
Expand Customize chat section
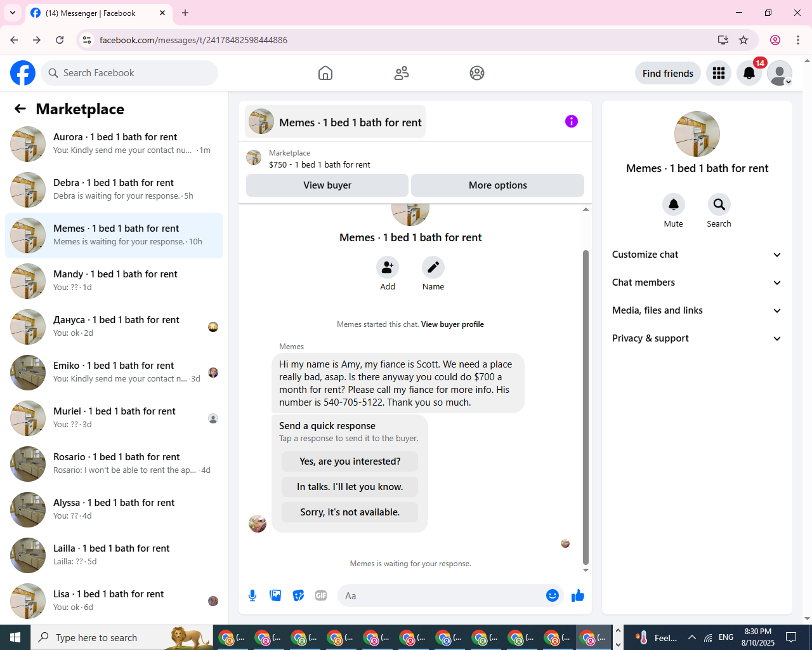pyautogui.click(x=697, y=255)
